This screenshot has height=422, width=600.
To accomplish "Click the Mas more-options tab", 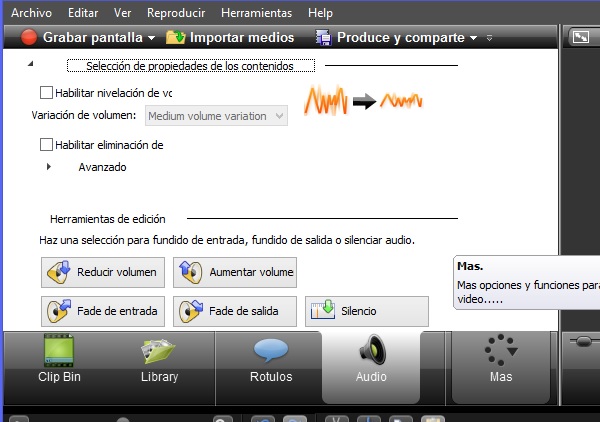I will pos(500,360).
